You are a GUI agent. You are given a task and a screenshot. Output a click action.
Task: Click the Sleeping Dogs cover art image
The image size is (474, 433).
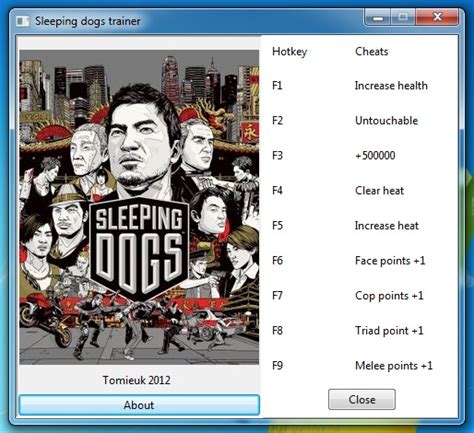[x=139, y=207]
